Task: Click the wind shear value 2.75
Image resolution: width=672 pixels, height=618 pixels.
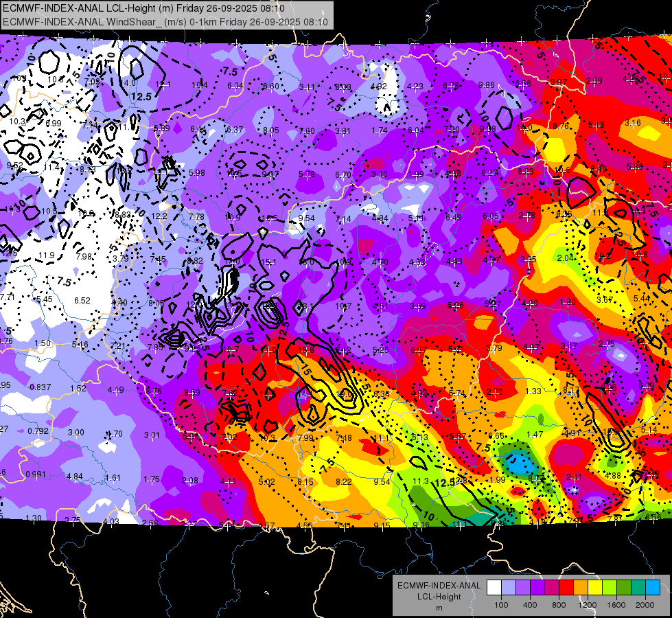Action: coord(606,343)
